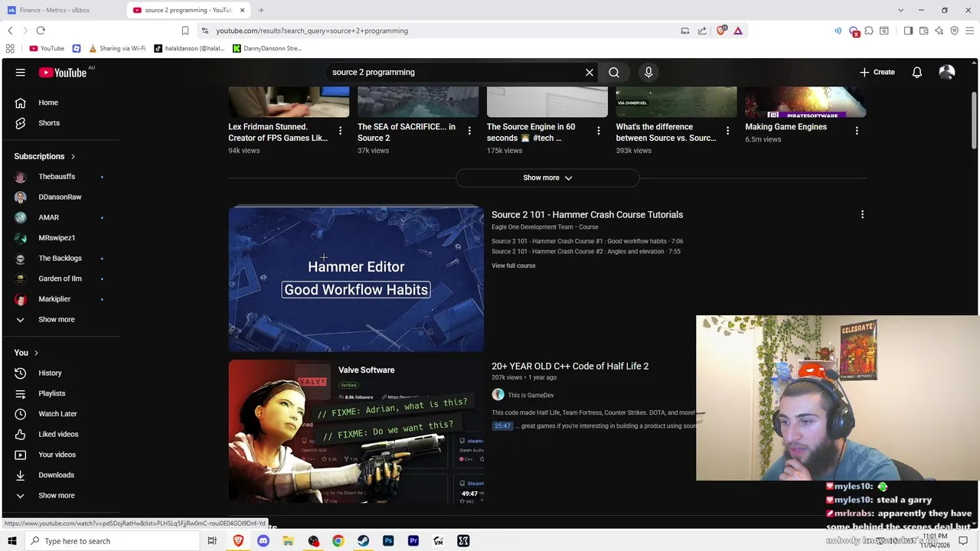Click View full course link
Image resolution: width=980 pixels, height=551 pixels.
click(x=514, y=266)
